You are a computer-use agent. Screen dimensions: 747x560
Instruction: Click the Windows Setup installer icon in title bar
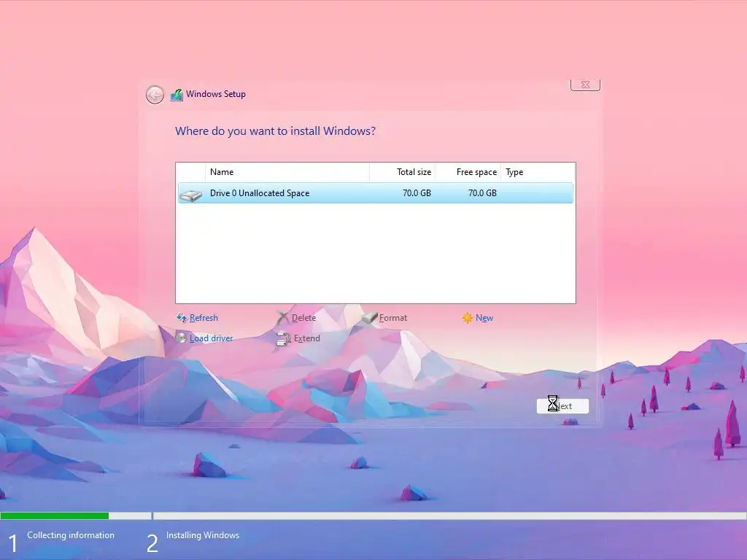pyautogui.click(x=177, y=95)
